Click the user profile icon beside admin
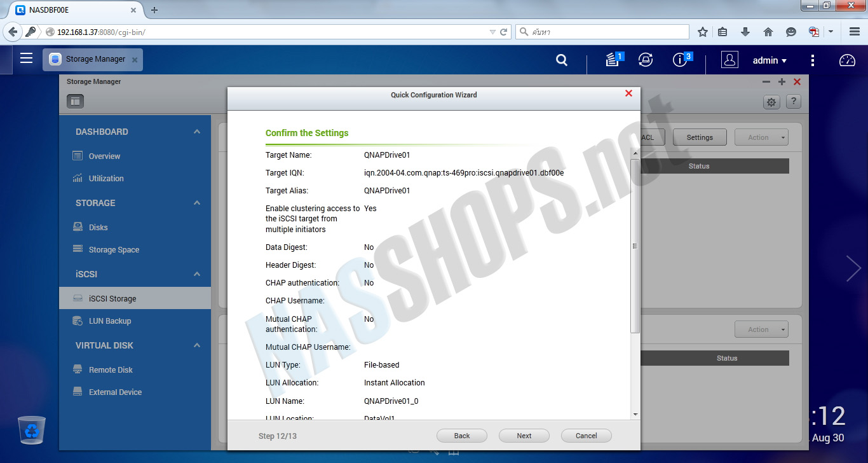 click(x=729, y=60)
